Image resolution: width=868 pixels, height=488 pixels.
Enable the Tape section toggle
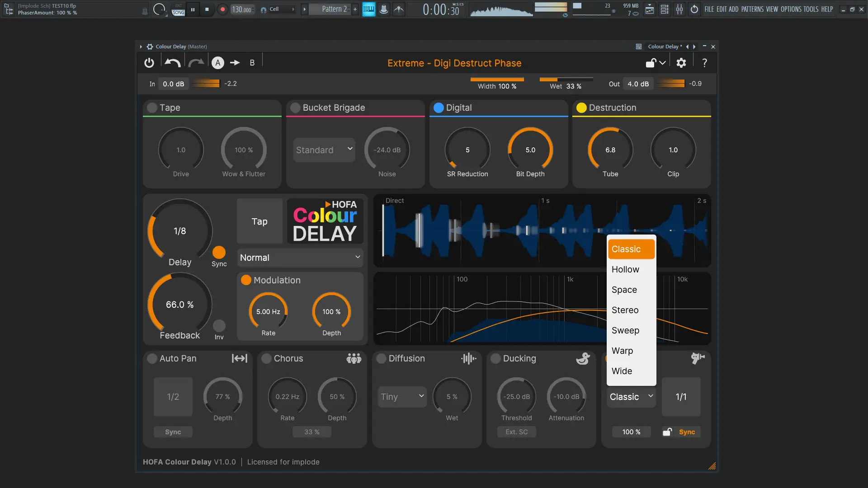[x=152, y=108]
